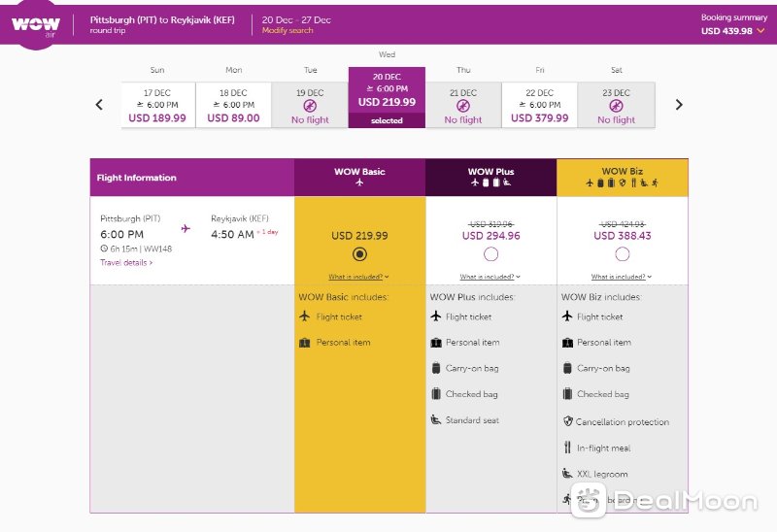Viewport: 777px width, 532px height.
Task: Click the no-flight icon on 21 DEC
Action: [463, 106]
